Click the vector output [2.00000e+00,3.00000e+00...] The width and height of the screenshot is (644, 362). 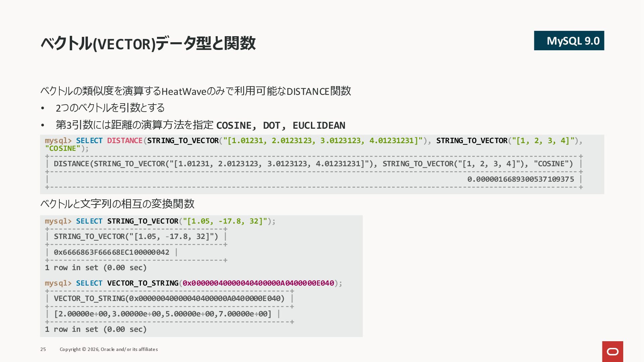pos(163,314)
